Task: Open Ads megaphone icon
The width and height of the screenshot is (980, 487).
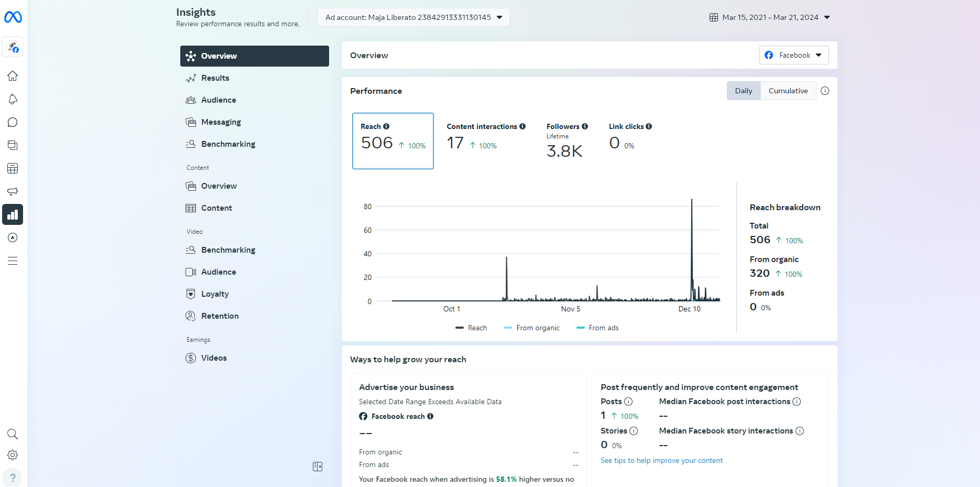Action: pyautogui.click(x=13, y=191)
